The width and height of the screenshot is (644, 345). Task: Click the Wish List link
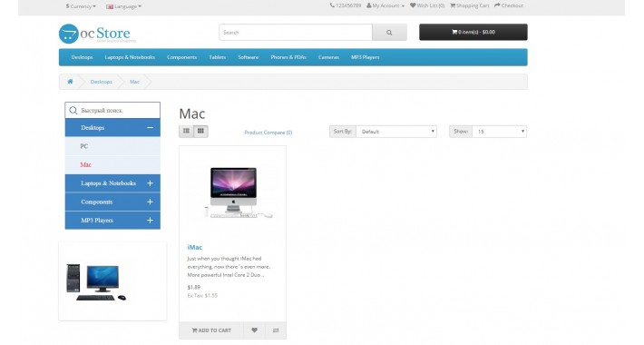pos(427,5)
